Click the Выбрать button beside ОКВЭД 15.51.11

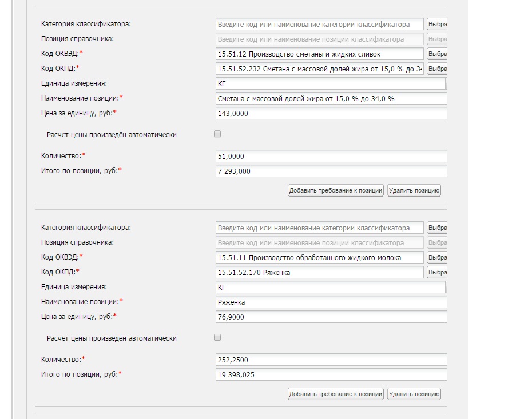[x=437, y=257]
